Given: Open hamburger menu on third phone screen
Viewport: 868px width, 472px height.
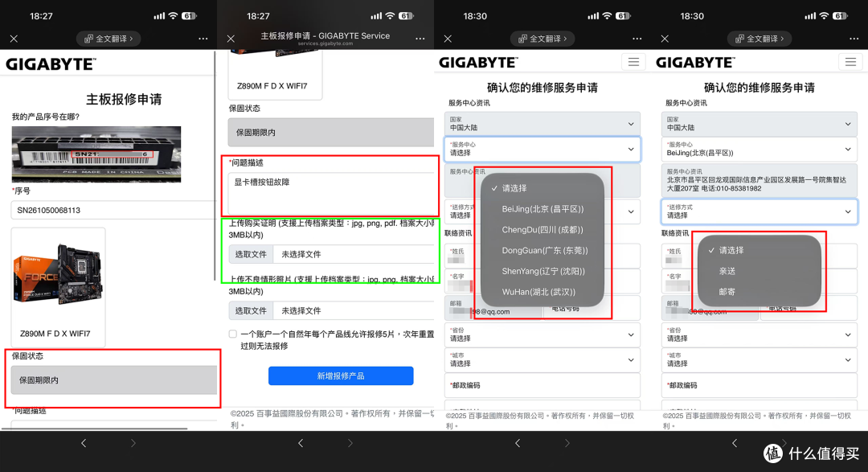Looking at the screenshot, I should pyautogui.click(x=633, y=61).
